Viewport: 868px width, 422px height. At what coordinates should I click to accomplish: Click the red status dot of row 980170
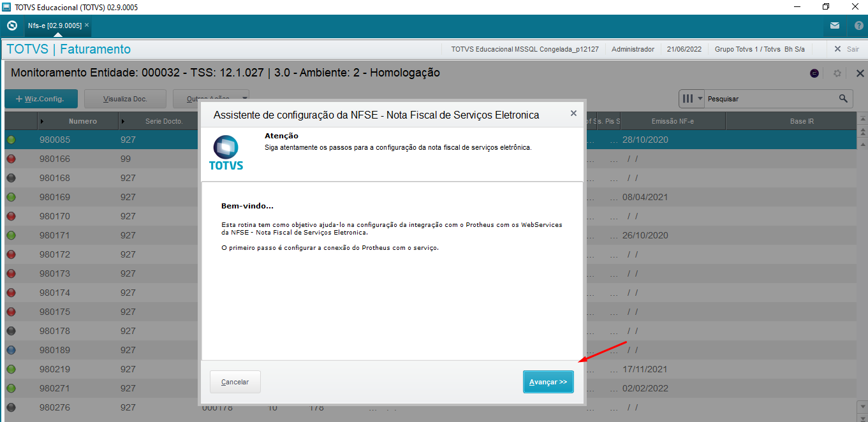(11, 216)
